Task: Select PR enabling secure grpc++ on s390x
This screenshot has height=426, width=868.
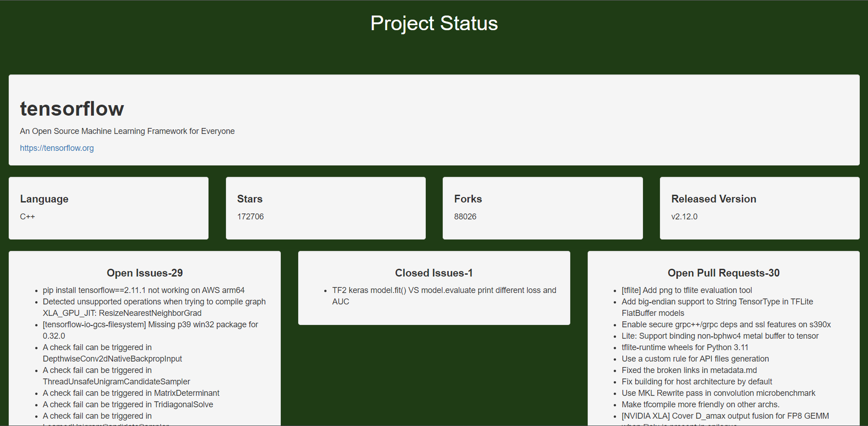Action: click(726, 325)
